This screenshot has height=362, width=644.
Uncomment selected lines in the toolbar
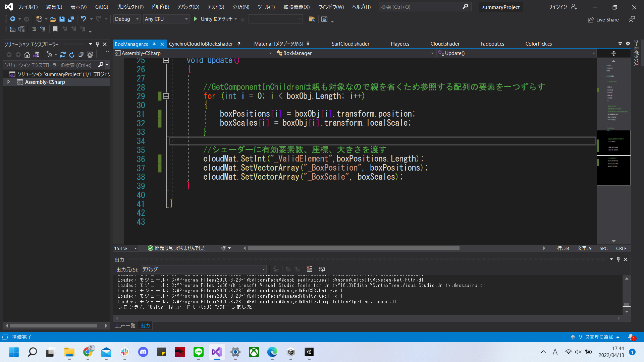coord(43,29)
